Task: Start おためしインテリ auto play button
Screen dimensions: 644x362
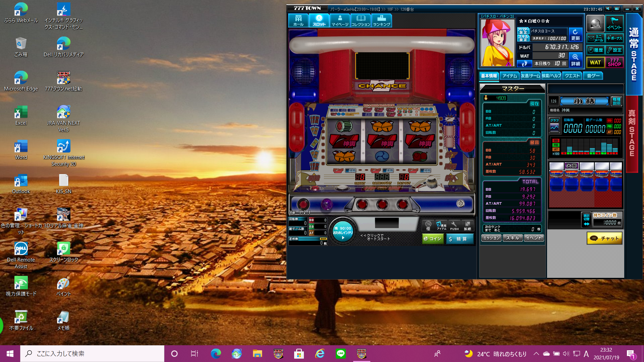Action: point(343,231)
